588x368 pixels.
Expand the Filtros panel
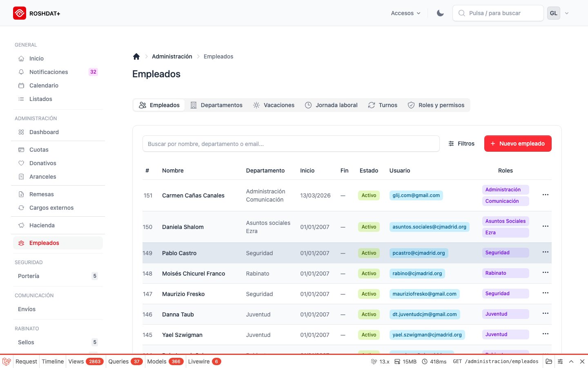[x=462, y=144]
